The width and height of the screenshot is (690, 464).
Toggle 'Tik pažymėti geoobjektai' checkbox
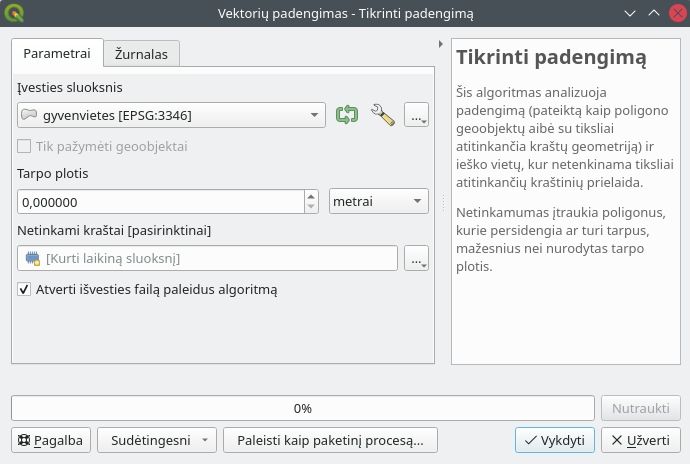[x=24, y=146]
